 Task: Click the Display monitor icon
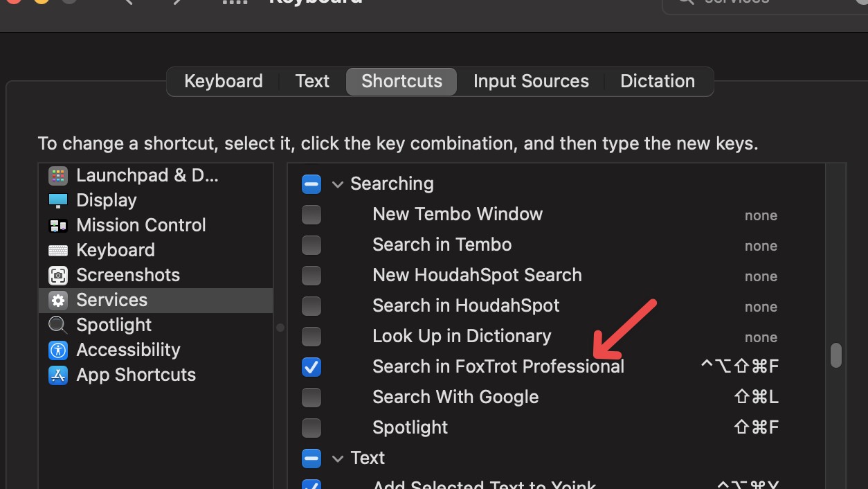click(58, 201)
